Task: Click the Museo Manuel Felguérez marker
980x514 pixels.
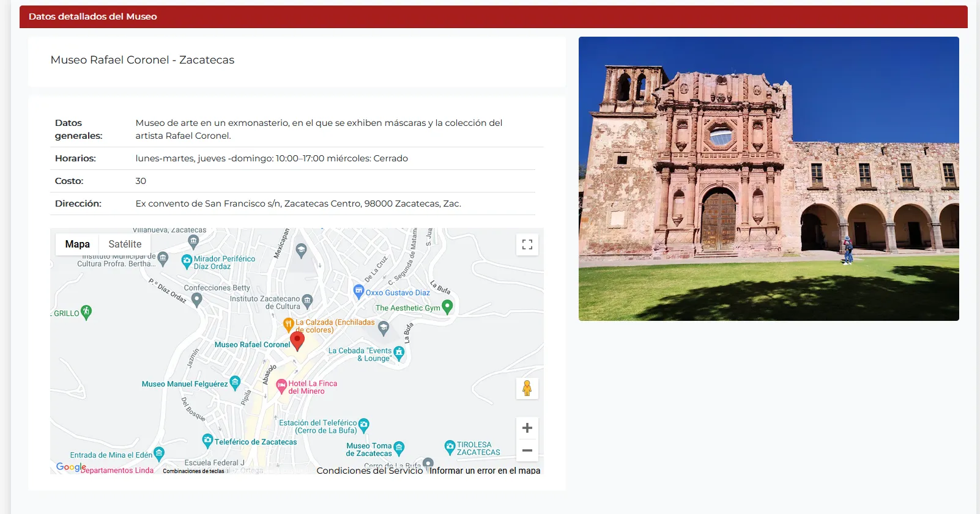Action: (x=235, y=383)
